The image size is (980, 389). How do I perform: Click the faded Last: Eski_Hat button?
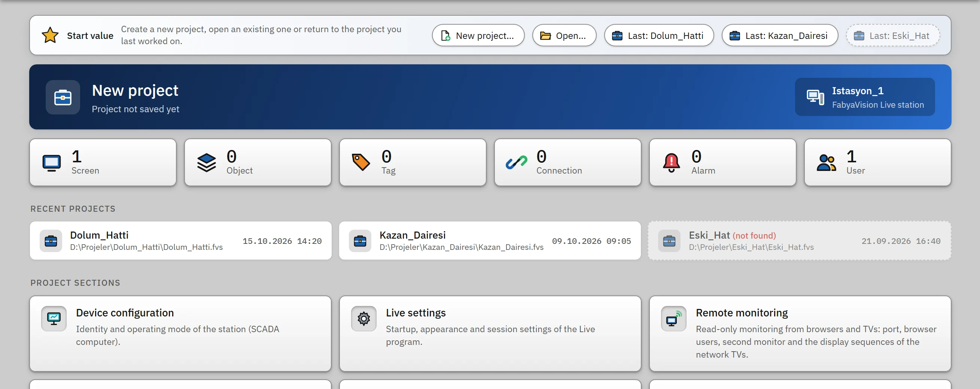[x=892, y=36]
